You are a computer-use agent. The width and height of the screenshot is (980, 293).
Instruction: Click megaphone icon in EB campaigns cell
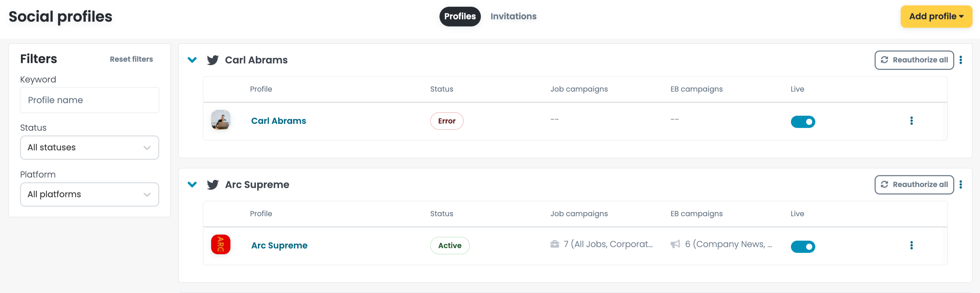[x=675, y=244]
